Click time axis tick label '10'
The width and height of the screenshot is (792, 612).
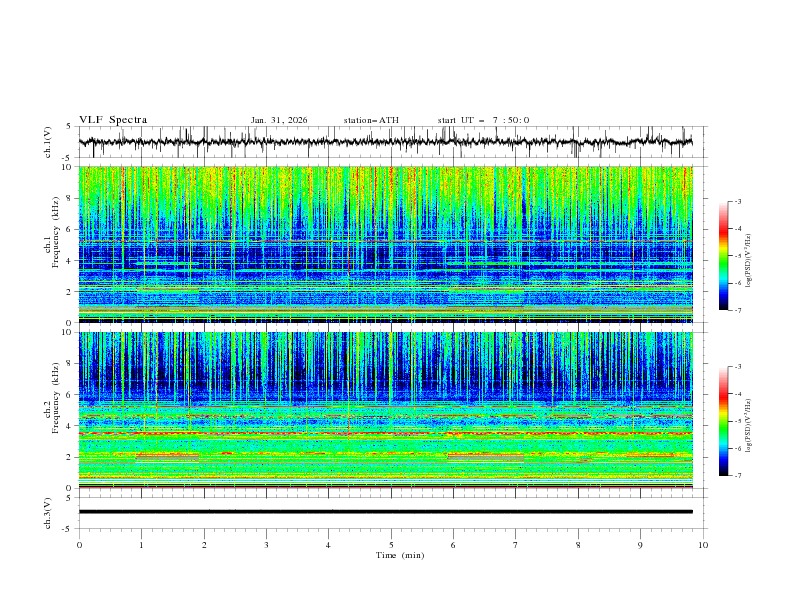(703, 545)
